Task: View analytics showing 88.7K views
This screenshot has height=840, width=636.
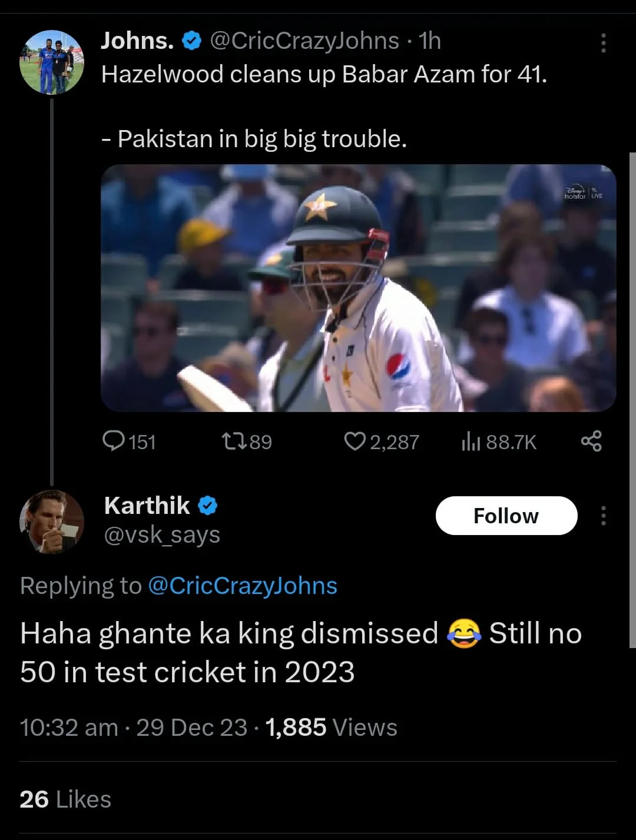Action: [471, 441]
